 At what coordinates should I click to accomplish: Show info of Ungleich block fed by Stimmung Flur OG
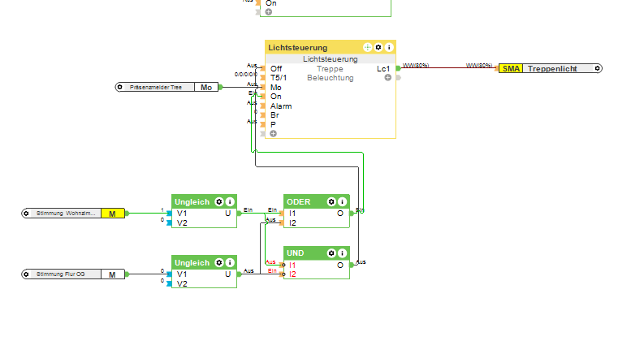tap(230, 262)
